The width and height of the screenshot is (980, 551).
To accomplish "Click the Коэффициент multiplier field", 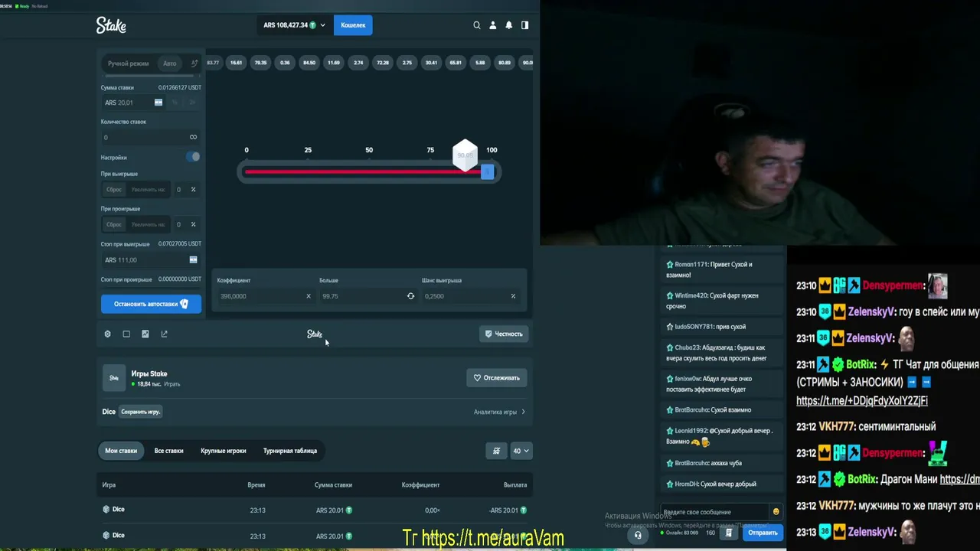I will 265,296.
